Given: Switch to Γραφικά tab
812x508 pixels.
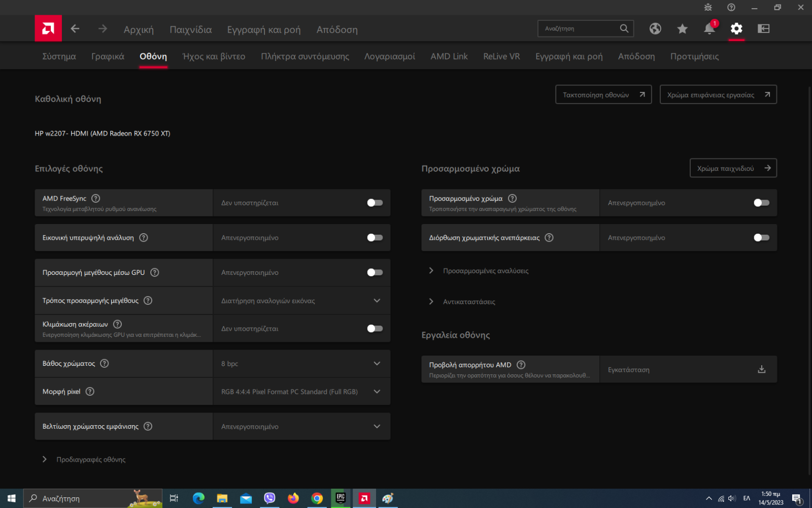Looking at the screenshot, I should [108, 56].
